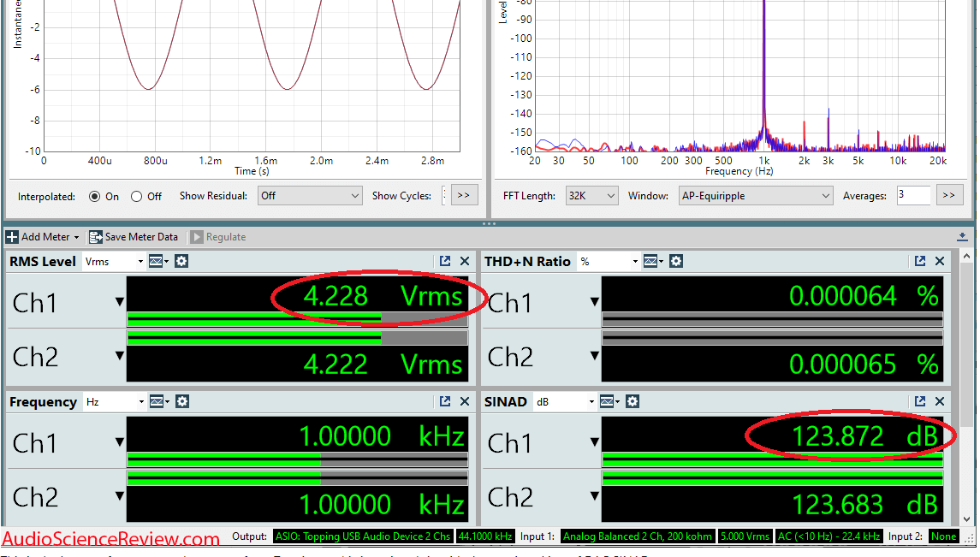
Task: Open SINAD graph view icon
Action: point(606,401)
